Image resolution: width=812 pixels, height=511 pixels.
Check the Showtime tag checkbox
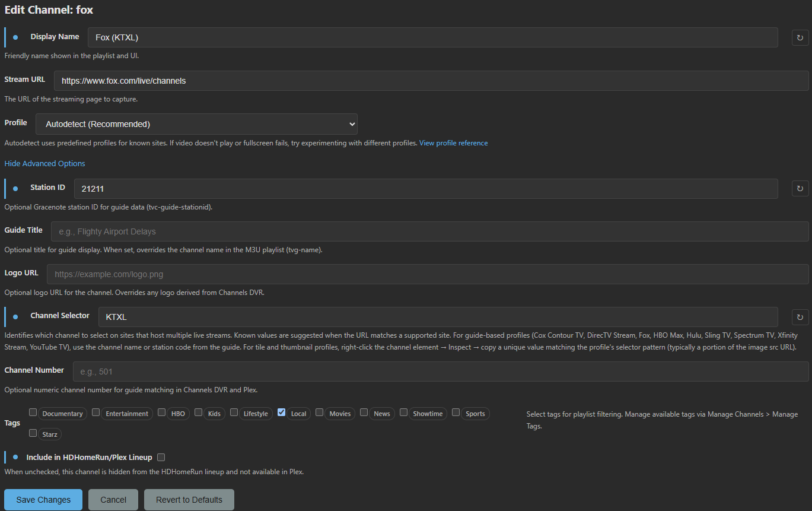coord(404,412)
